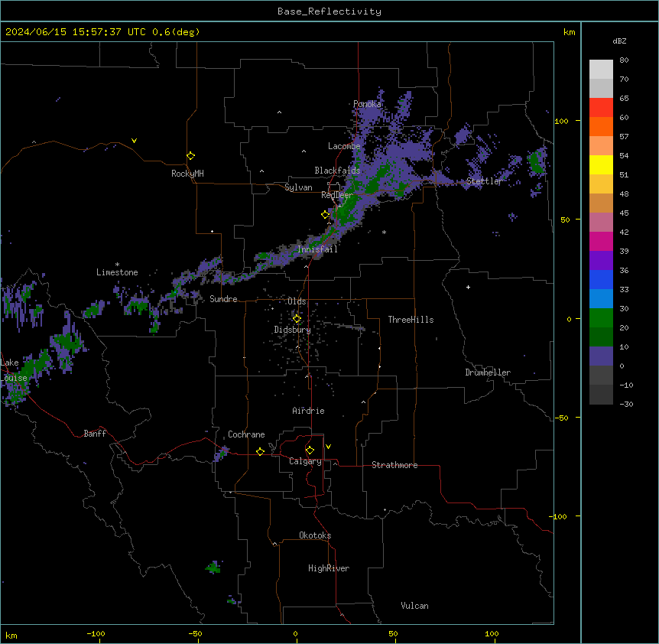Click the Vulcan label
Image resolution: width=659 pixels, height=644 pixels.
tap(415, 606)
